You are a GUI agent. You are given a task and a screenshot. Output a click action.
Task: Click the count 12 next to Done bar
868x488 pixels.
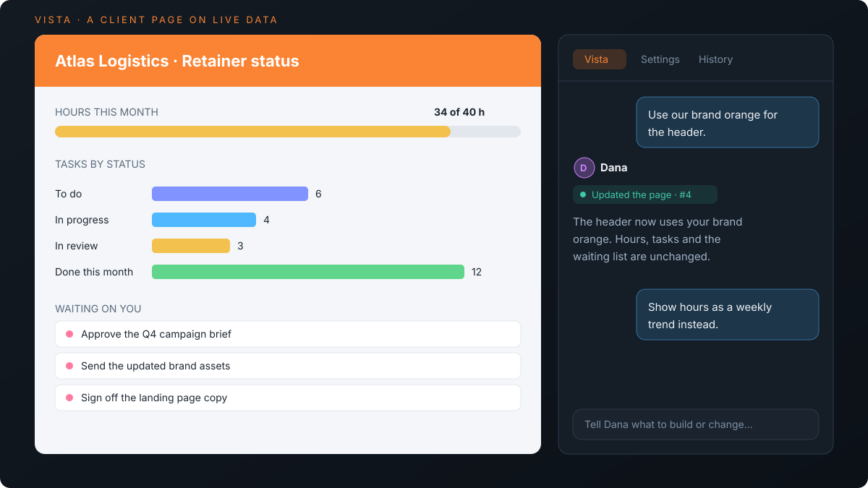coord(477,272)
